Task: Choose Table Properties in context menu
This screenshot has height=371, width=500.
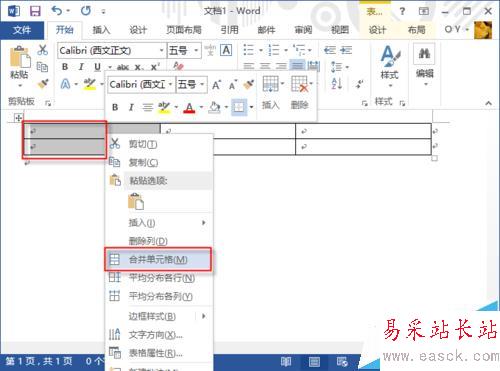Action: tap(159, 353)
